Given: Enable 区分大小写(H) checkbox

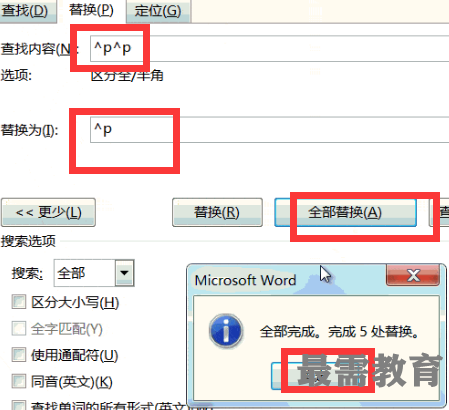Looking at the screenshot, I should tap(18, 302).
